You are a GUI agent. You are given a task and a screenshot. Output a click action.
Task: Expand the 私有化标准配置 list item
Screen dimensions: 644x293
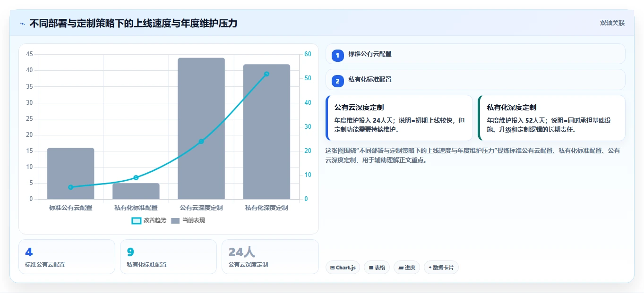click(x=475, y=79)
